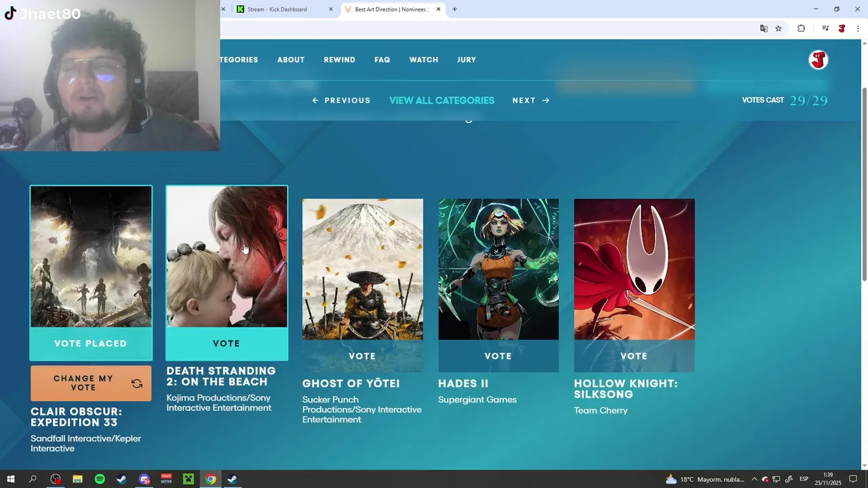
Task: Open the CATEGORIES menu item
Action: click(239, 60)
